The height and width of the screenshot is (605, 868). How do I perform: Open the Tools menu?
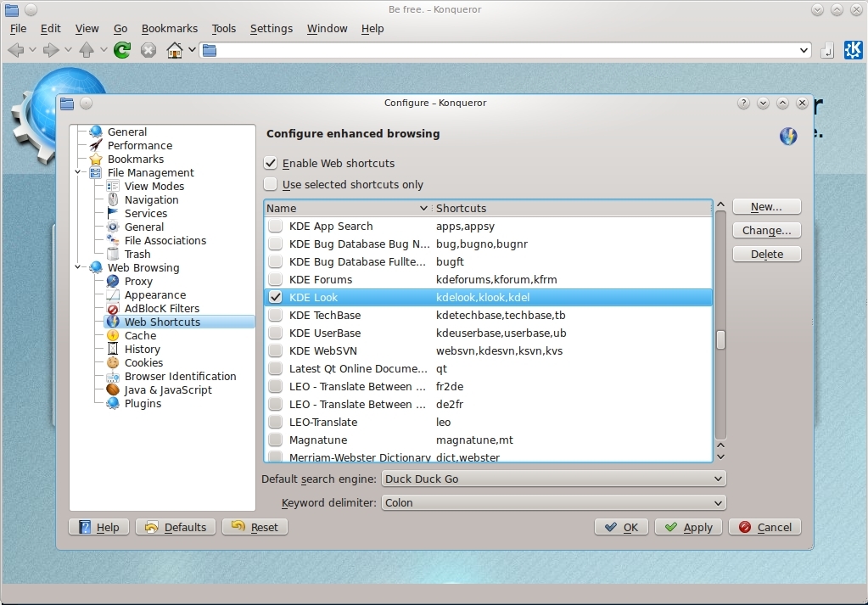[x=224, y=28]
